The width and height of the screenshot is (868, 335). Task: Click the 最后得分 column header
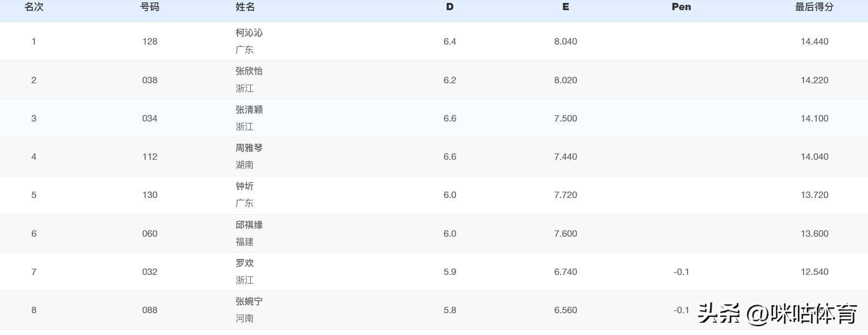pyautogui.click(x=814, y=7)
